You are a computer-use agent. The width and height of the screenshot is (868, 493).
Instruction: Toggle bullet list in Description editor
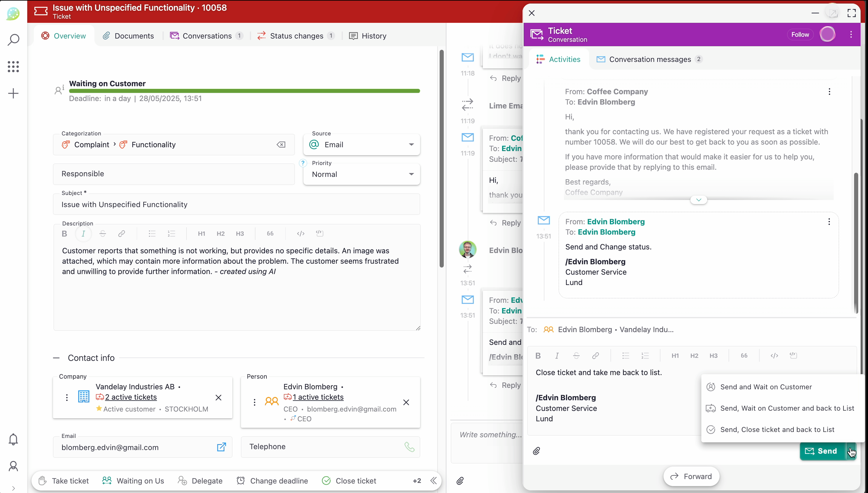pyautogui.click(x=152, y=234)
